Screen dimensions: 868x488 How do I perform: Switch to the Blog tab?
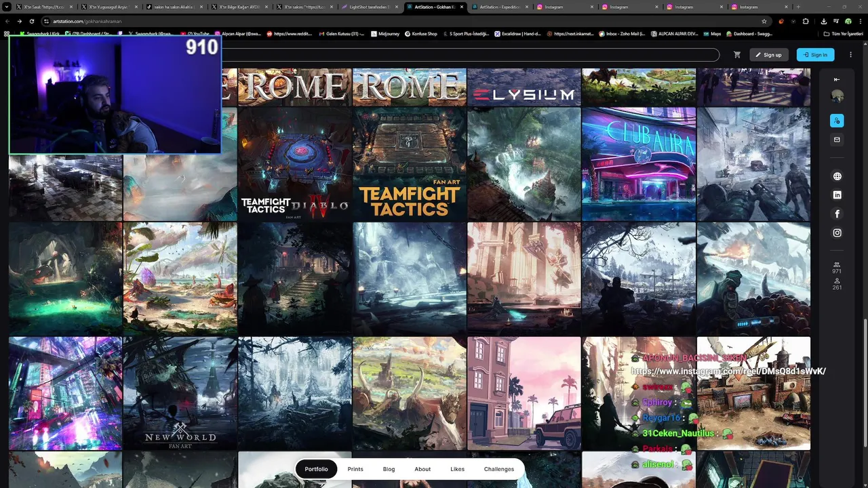[389, 469]
